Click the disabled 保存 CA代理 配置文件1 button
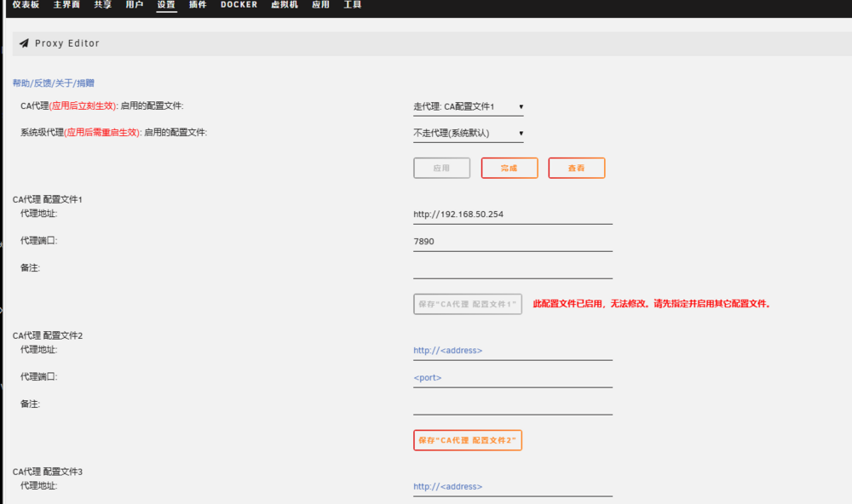 pos(468,304)
